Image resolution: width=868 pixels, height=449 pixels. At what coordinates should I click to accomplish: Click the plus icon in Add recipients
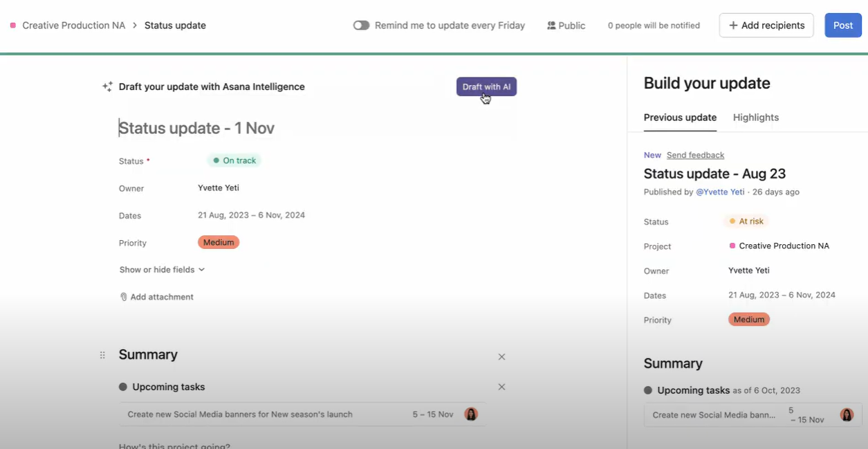(x=733, y=26)
